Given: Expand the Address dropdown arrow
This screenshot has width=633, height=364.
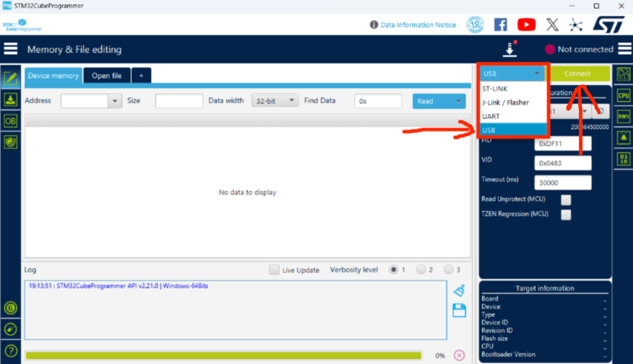Looking at the screenshot, I should (115, 101).
